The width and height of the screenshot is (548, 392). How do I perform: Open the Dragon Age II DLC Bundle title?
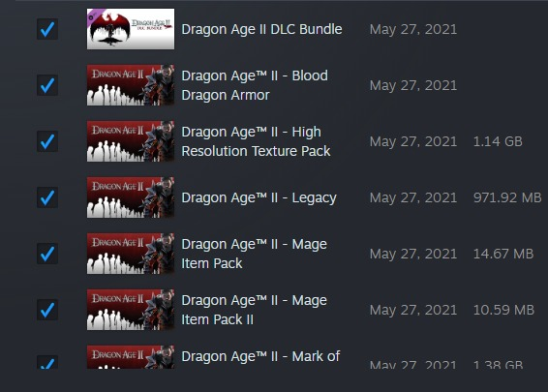[x=261, y=29]
